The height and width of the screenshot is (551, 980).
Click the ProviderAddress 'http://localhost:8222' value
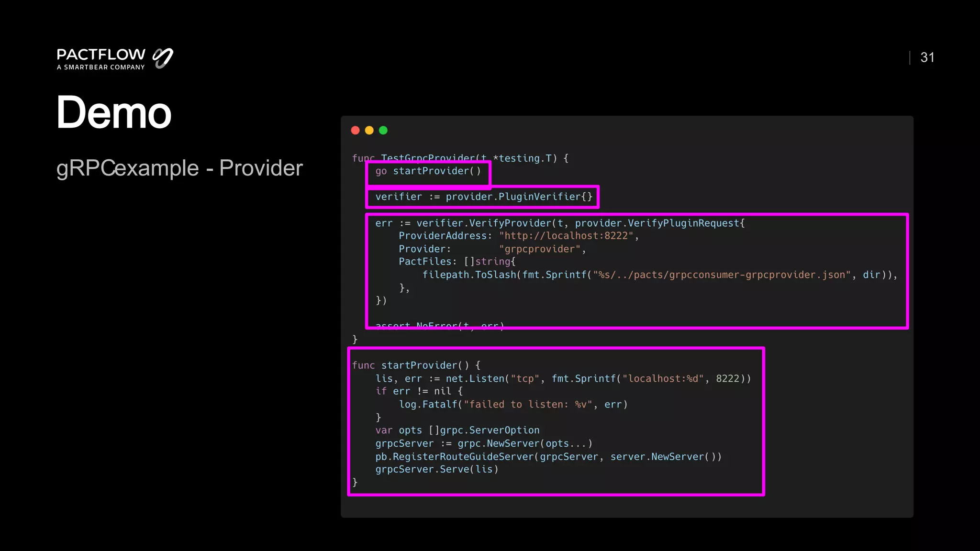tap(566, 236)
